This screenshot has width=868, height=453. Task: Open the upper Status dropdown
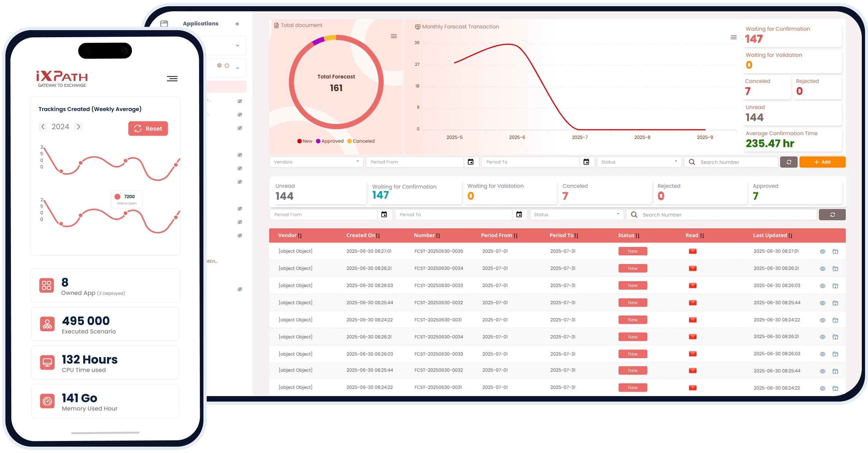click(639, 162)
